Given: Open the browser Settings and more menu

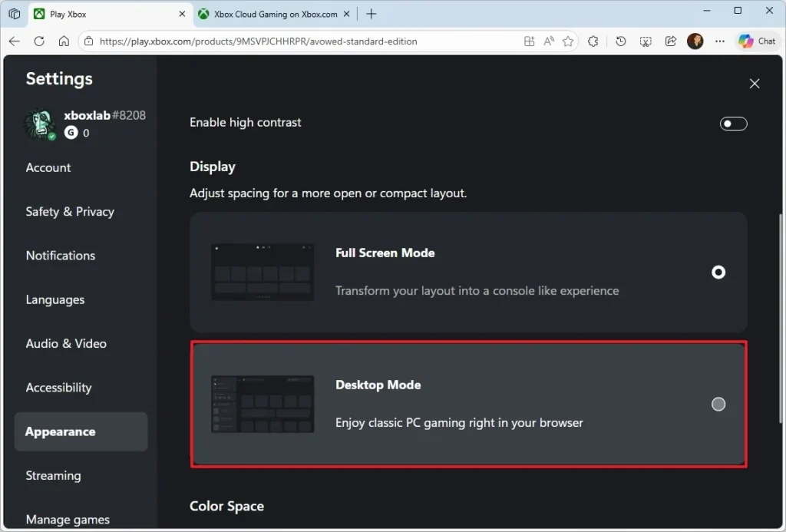Looking at the screenshot, I should point(720,41).
